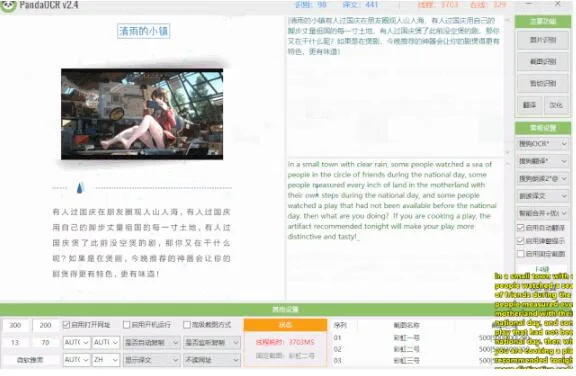Click the F4键 hotkey button
576x376 pixels.
click(x=542, y=269)
